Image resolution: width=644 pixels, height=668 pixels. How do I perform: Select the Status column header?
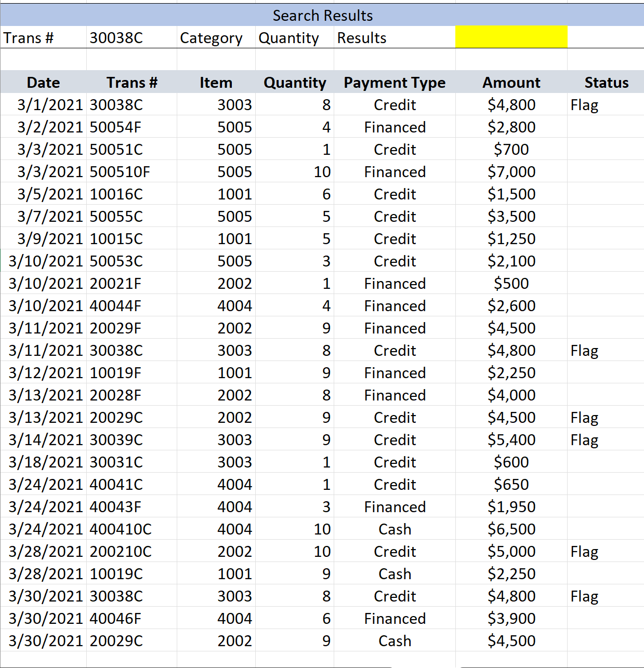pos(606,82)
